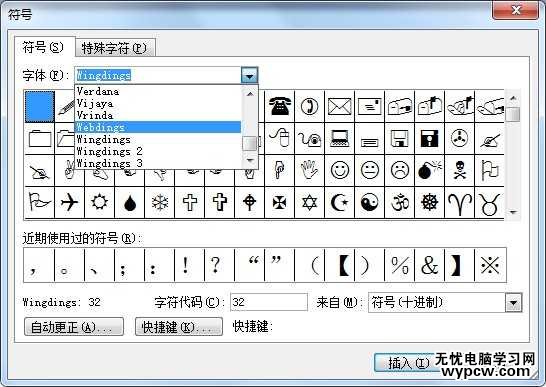The image size is (546, 387).
Task: Select the white floppy disk symbol
Action: (x=399, y=138)
